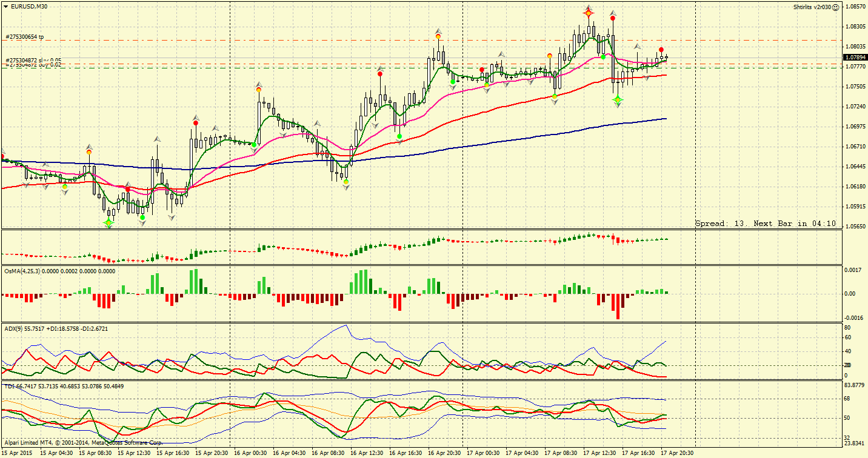The image size is (868, 458).
Task: Click the Spread: 13. Next Bar text
Action: pyautogui.click(x=766, y=224)
